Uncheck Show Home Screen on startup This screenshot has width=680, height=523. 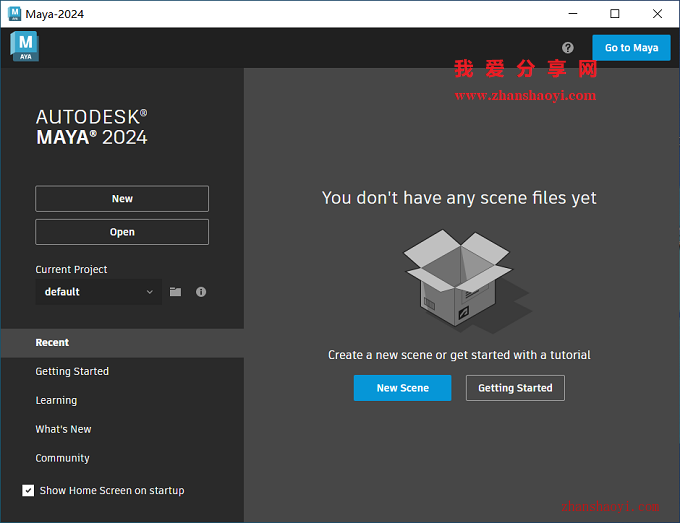coord(28,490)
